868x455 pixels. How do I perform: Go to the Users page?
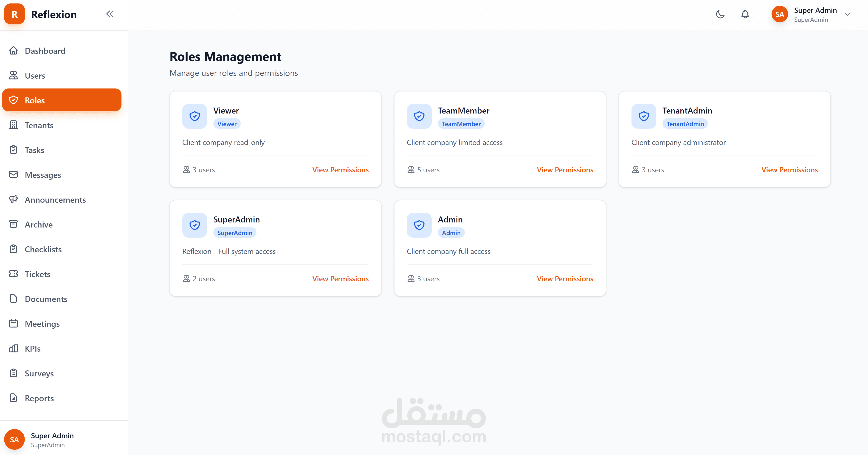(35, 76)
